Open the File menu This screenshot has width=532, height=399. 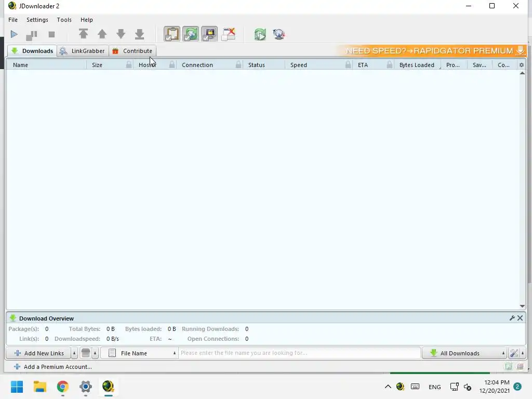13,20
